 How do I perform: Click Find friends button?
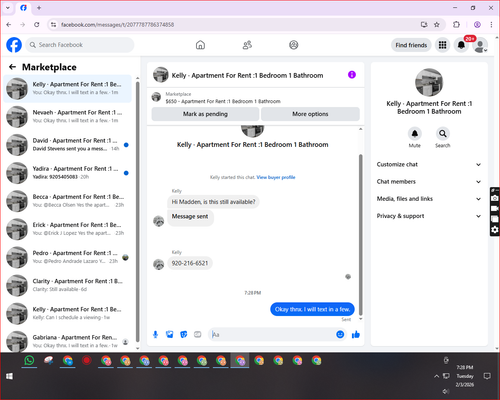click(x=411, y=45)
